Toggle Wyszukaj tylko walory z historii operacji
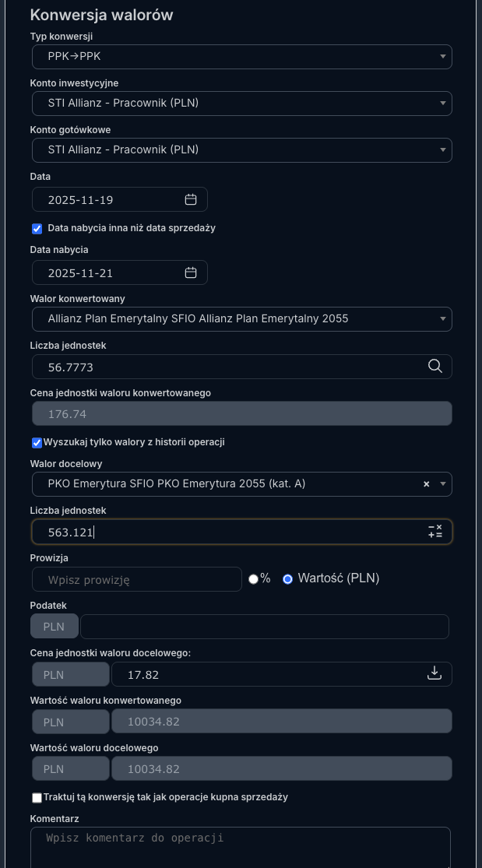Screen dimensions: 482x868 click(37, 443)
